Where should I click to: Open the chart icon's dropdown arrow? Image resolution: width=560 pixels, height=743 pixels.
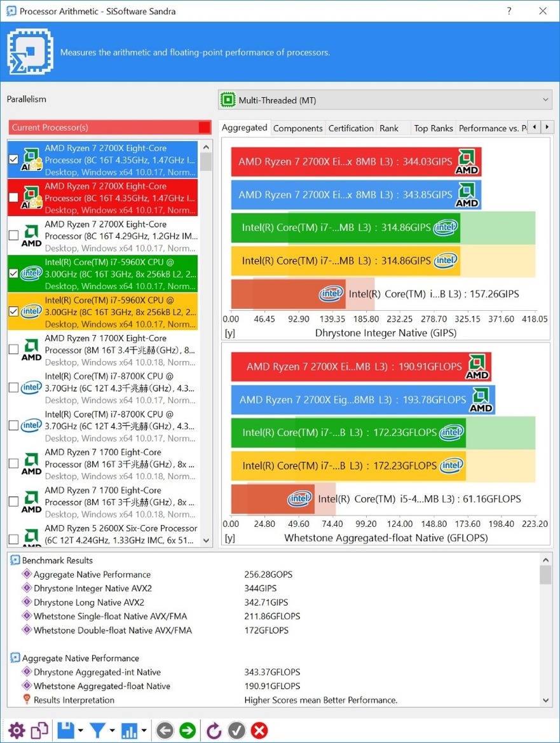[x=144, y=731]
